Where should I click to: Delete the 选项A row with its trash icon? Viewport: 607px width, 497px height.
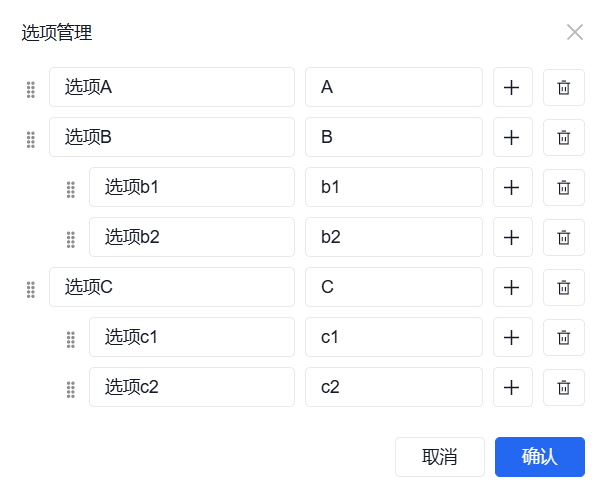(563, 87)
